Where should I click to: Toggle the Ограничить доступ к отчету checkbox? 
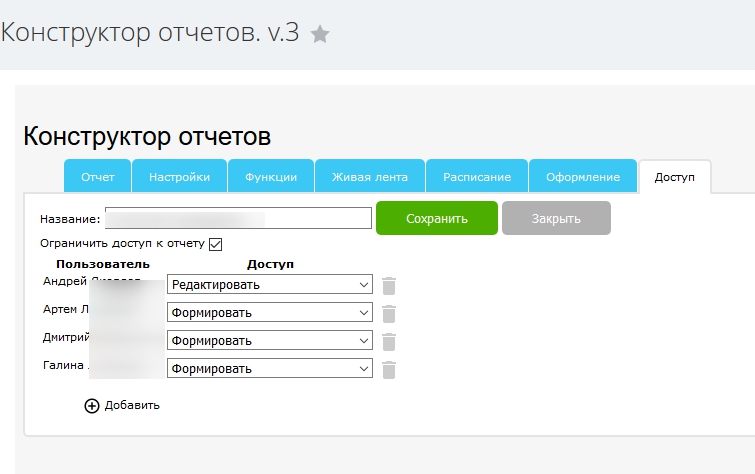(215, 243)
